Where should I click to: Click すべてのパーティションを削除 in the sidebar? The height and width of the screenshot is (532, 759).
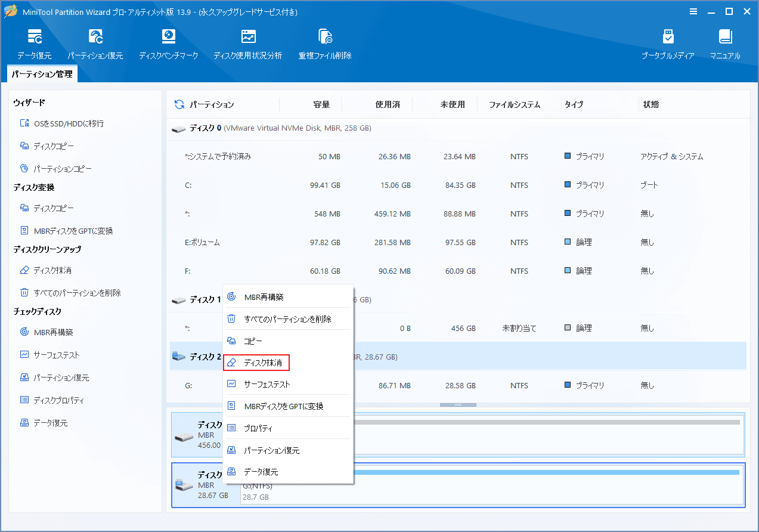coord(70,293)
